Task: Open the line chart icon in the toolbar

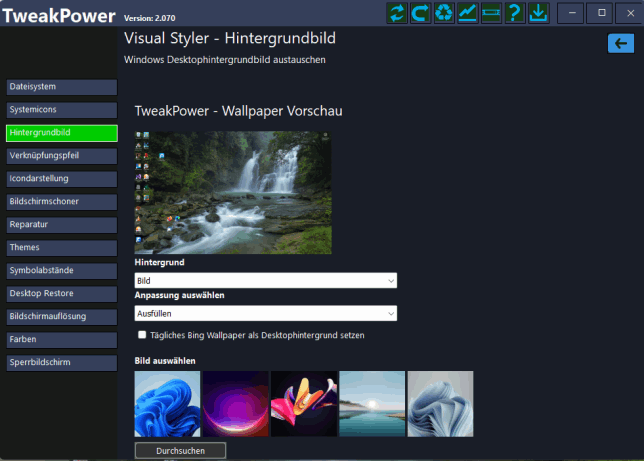Action: click(x=467, y=13)
